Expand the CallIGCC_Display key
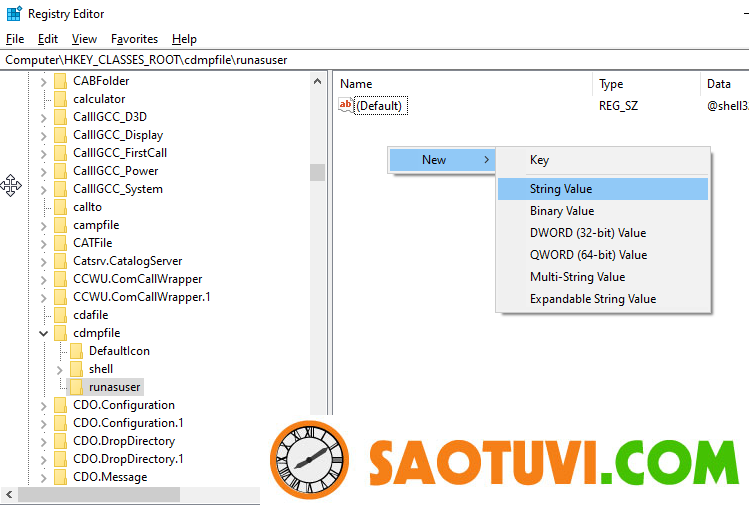The height and width of the screenshot is (505, 749). click(43, 136)
